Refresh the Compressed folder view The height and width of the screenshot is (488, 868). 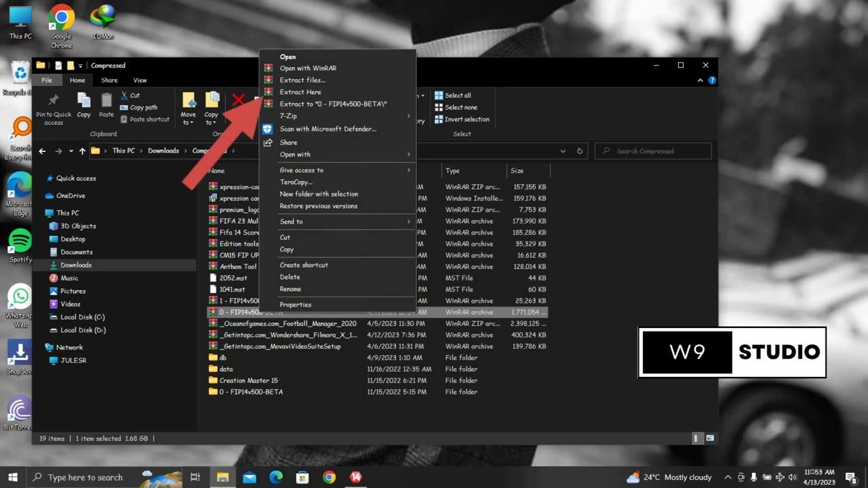tap(579, 151)
